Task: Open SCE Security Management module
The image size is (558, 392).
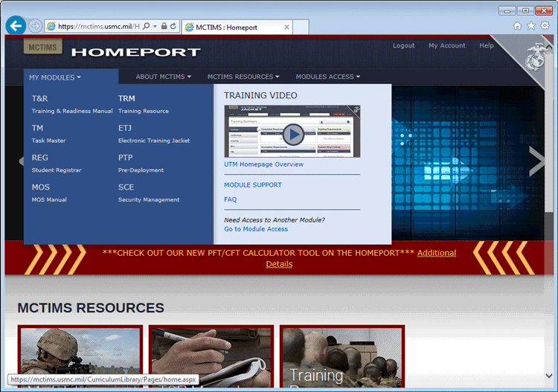Action: [149, 193]
